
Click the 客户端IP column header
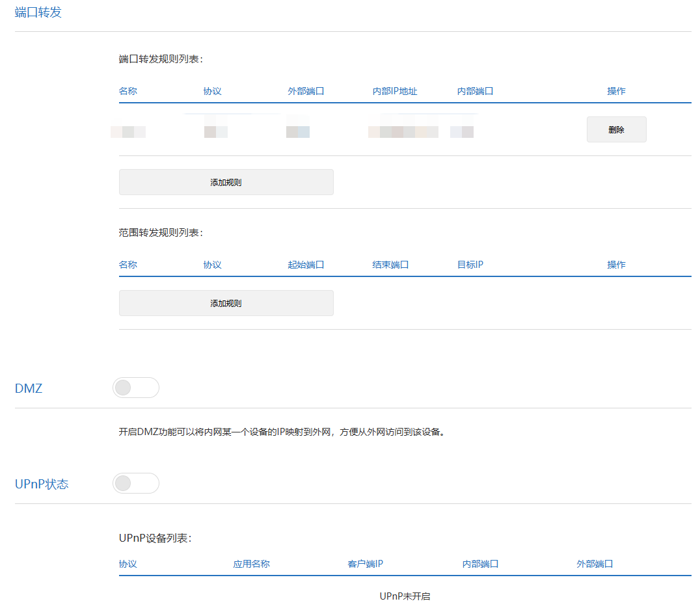tap(365, 564)
